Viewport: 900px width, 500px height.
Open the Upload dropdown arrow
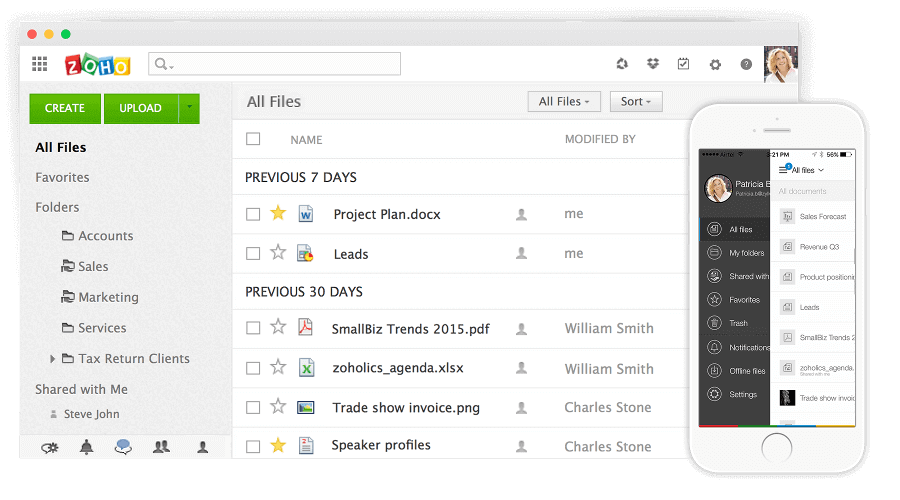pyautogui.click(x=190, y=108)
